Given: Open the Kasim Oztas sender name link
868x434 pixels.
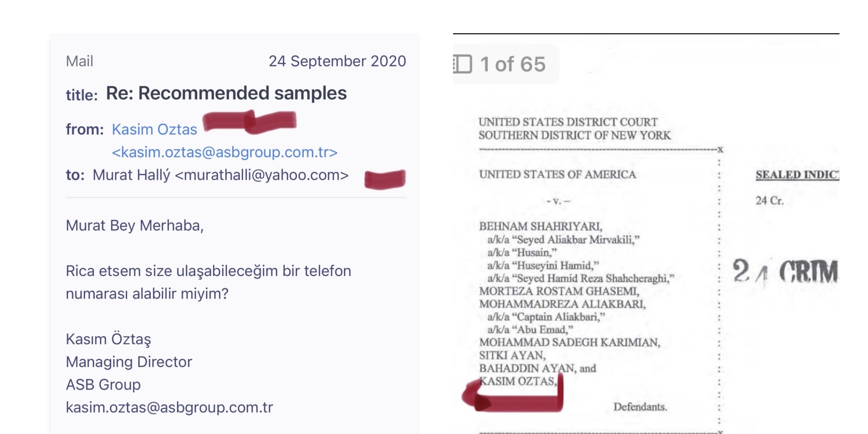Looking at the screenshot, I should (x=154, y=129).
